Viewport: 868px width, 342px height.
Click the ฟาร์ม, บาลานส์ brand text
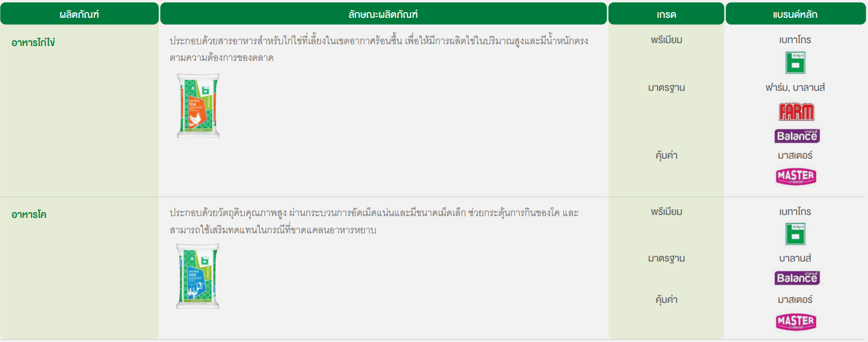click(x=795, y=88)
